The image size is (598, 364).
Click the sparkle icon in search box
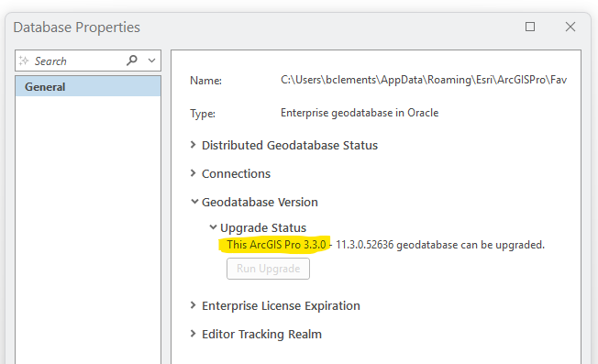point(24,61)
